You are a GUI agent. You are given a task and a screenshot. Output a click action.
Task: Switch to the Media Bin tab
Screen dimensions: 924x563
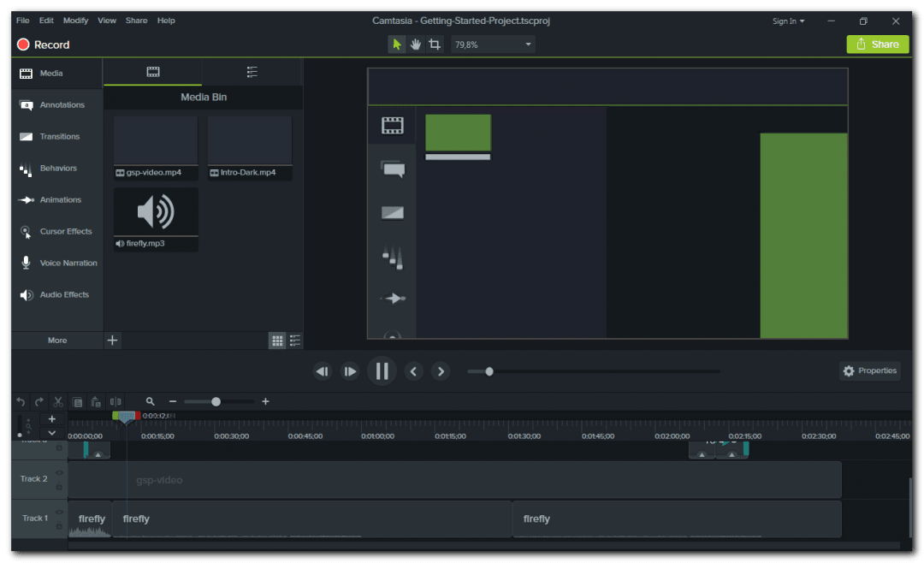point(152,73)
